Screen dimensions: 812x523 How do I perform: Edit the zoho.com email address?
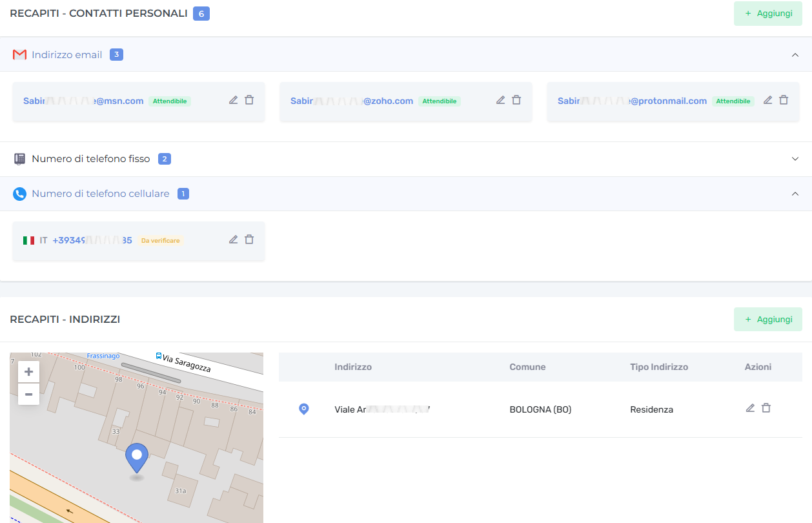(x=500, y=100)
